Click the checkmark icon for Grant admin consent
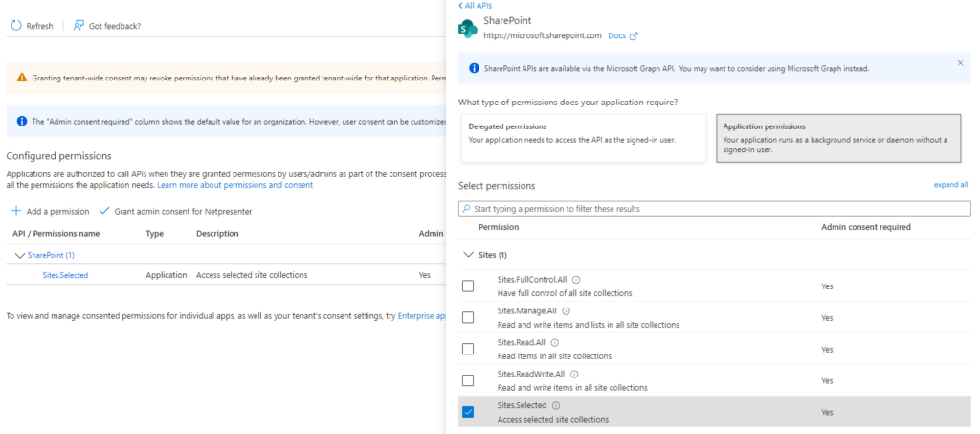Viewport: 980px width, 434px height. pyautogui.click(x=104, y=211)
